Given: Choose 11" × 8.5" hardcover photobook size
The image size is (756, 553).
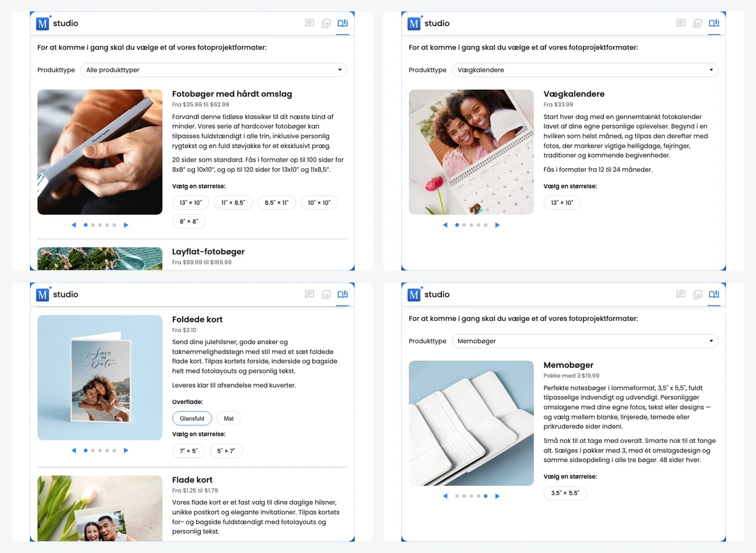Looking at the screenshot, I should (233, 203).
